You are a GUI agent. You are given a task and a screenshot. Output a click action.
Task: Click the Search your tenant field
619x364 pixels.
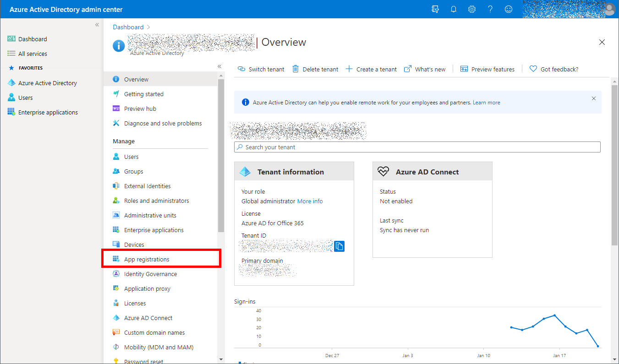point(417,147)
